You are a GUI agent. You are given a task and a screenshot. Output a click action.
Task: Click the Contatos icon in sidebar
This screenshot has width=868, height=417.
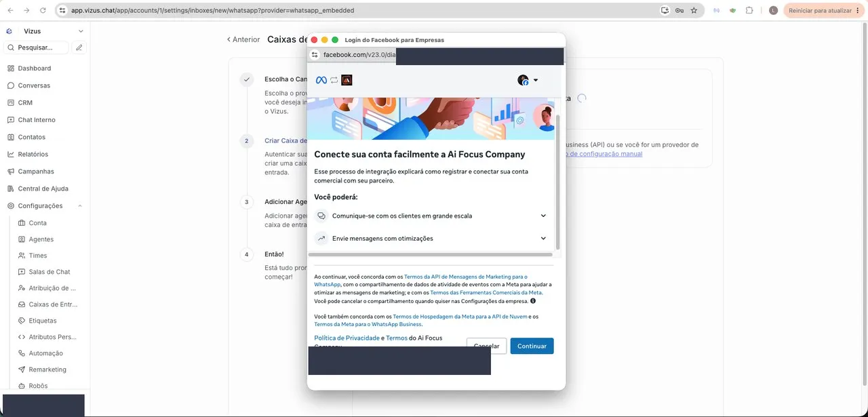[x=11, y=137]
